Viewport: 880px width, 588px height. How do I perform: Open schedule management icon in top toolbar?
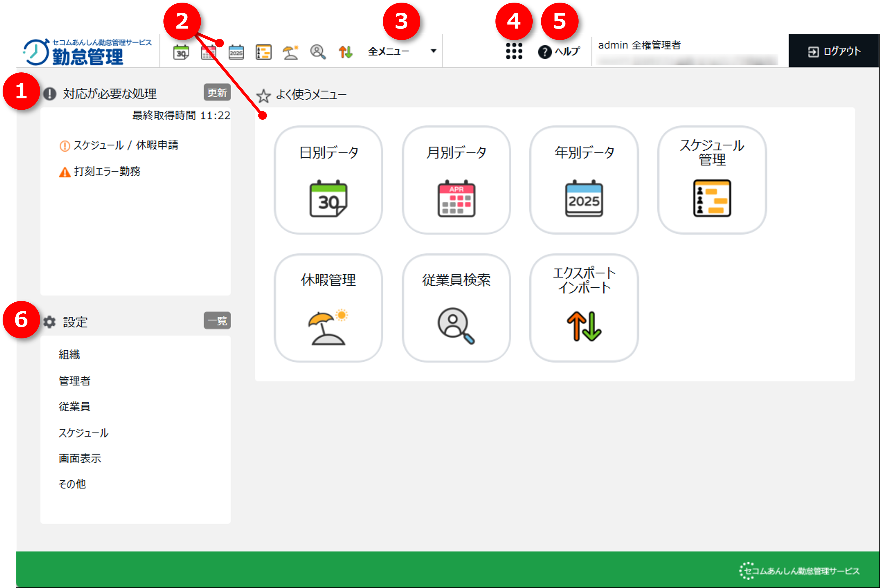263,52
